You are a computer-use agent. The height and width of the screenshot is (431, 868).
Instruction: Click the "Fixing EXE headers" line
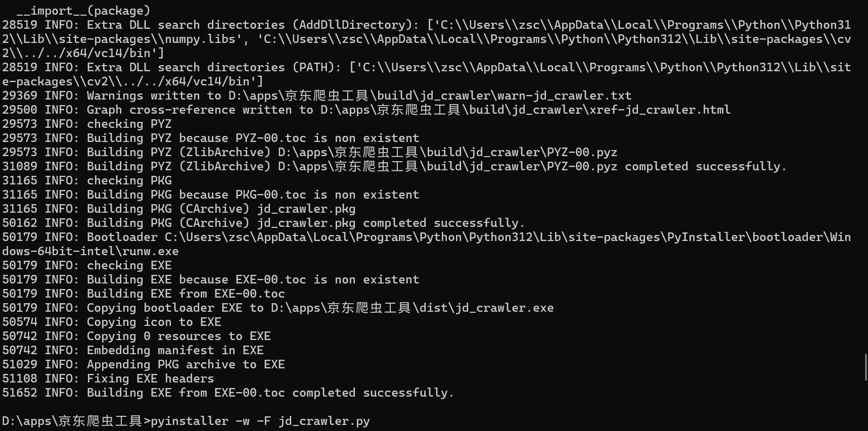pos(150,378)
